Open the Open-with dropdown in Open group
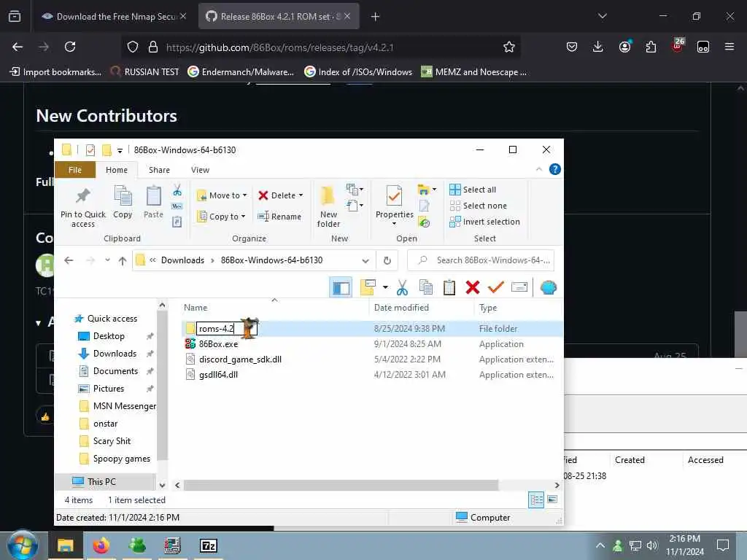The image size is (747, 560). click(427, 190)
